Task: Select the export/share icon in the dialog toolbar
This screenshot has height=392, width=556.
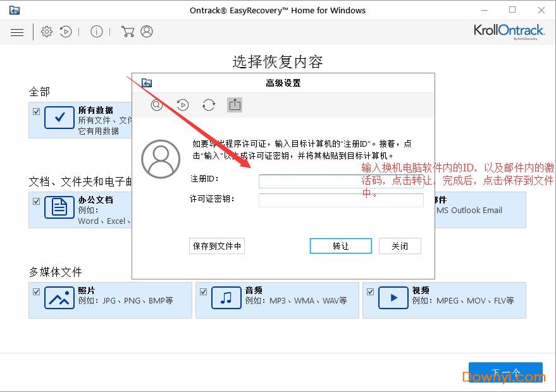Action: coord(235,105)
